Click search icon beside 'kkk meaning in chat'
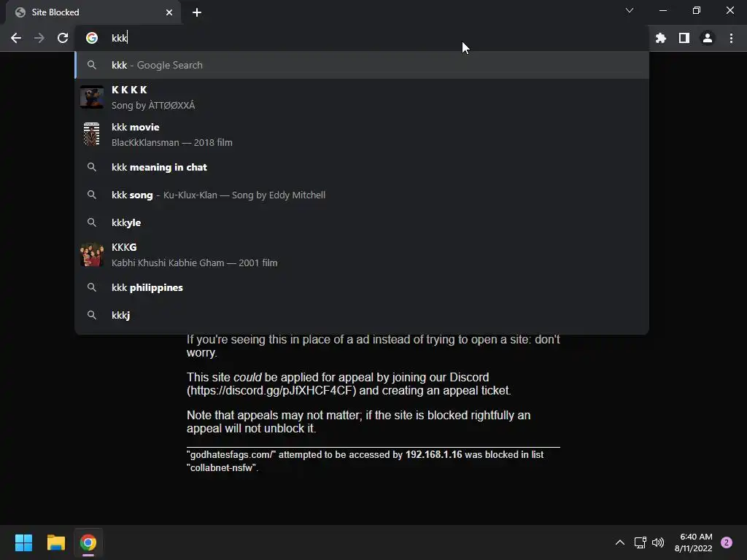This screenshot has height=560, width=747. pos(92,167)
